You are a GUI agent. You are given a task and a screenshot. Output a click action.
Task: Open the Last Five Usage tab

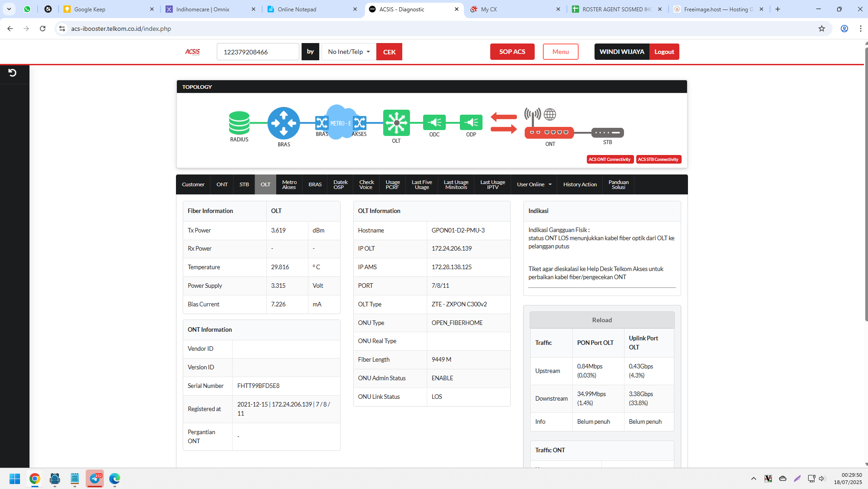[x=422, y=184]
